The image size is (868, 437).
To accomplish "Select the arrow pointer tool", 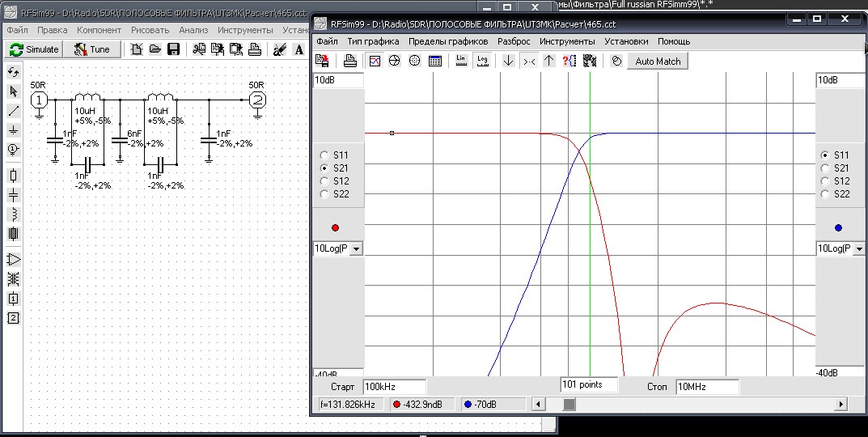I will point(14,91).
